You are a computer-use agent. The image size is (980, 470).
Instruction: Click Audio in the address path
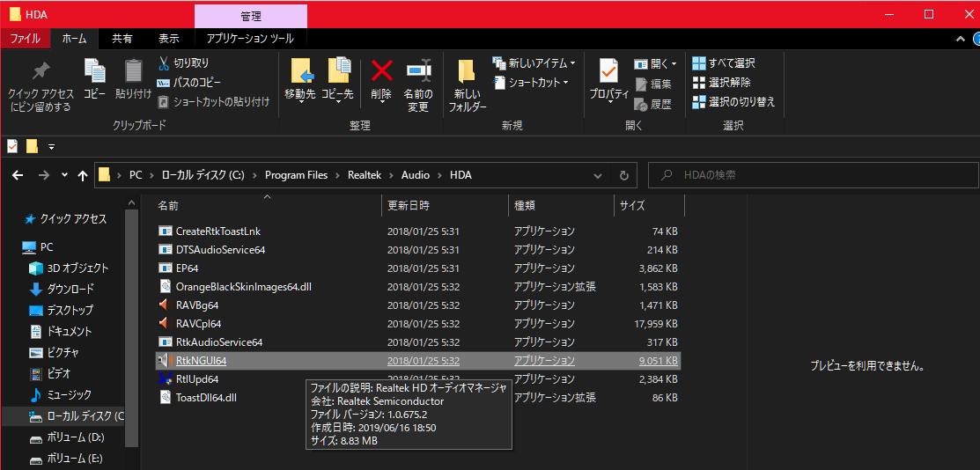(x=415, y=176)
